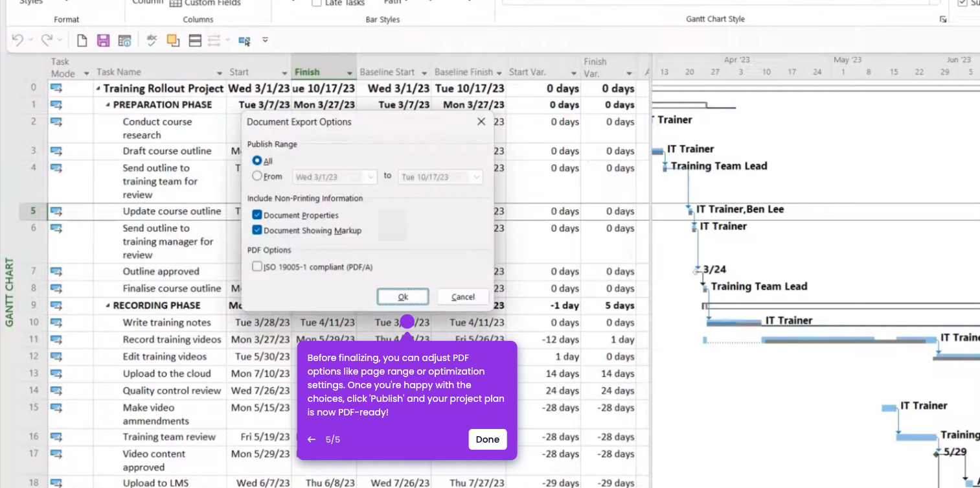Open the Gantt Chart Style dialog launcher
980x488 pixels.
943,19
